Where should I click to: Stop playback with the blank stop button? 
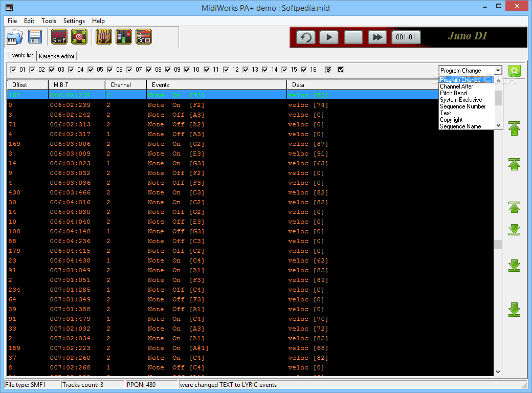(x=353, y=37)
